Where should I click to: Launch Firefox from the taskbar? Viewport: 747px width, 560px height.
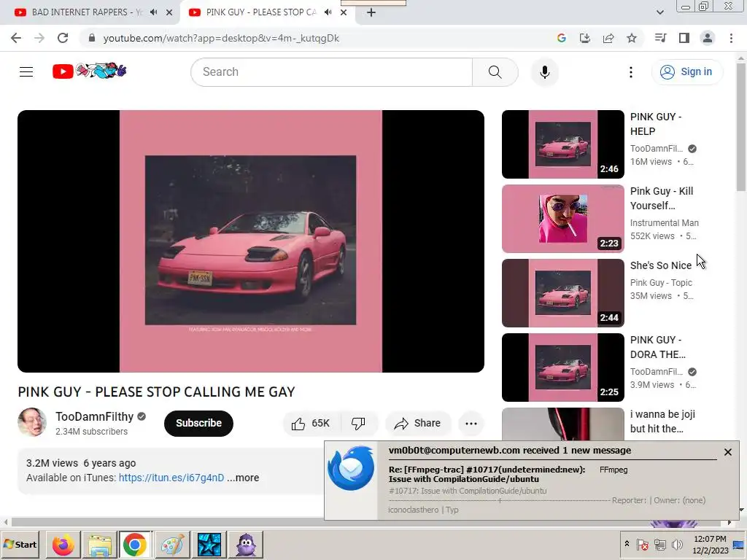pos(63,545)
